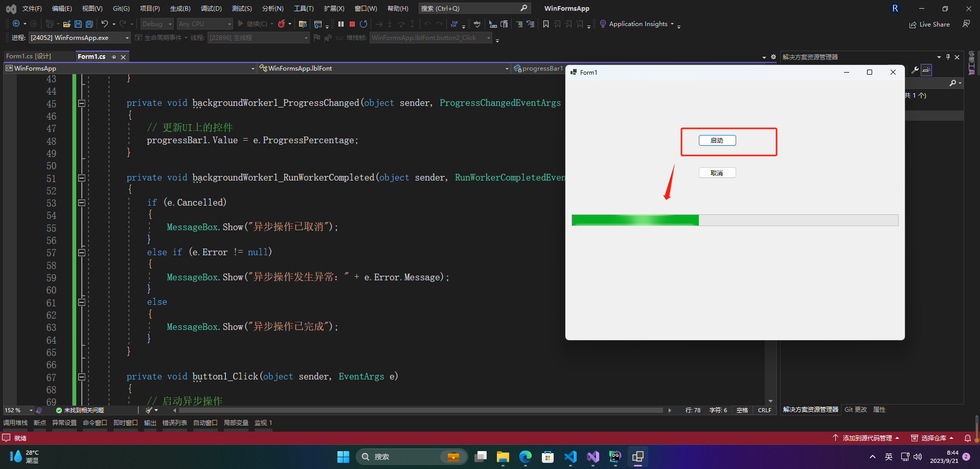Click the Save All icon
The width and height of the screenshot is (980, 469).
pyautogui.click(x=89, y=24)
